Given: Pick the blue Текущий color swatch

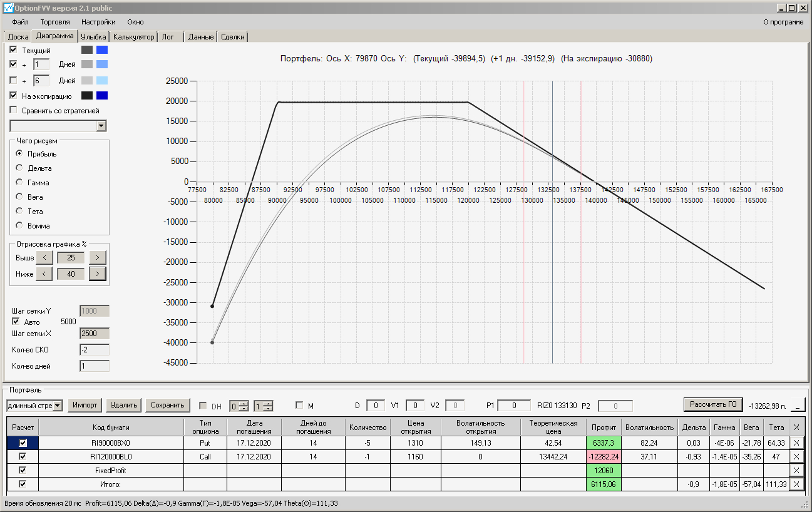Looking at the screenshot, I should (102, 50).
